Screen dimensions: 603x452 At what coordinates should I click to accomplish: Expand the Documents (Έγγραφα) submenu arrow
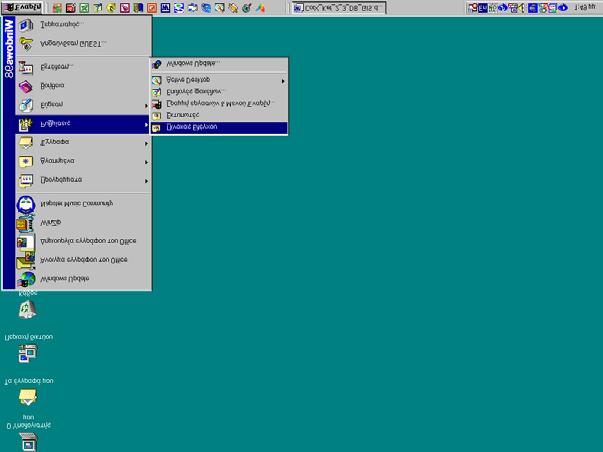tap(146, 143)
